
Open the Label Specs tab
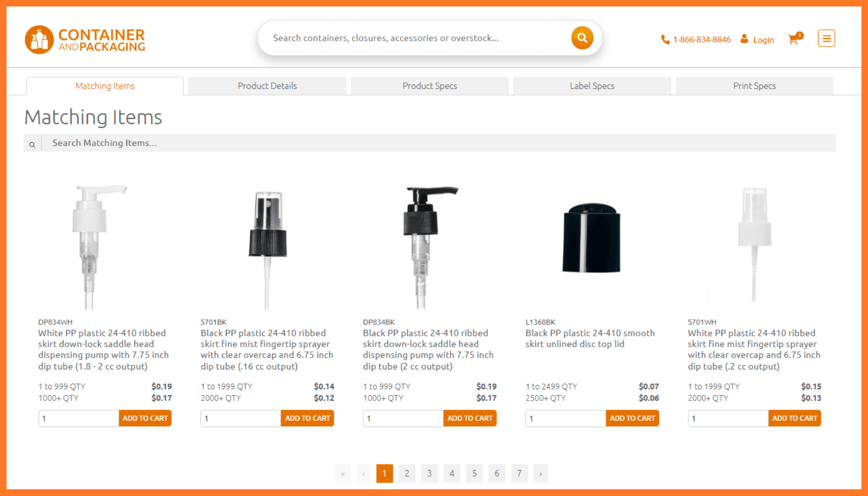click(x=592, y=86)
